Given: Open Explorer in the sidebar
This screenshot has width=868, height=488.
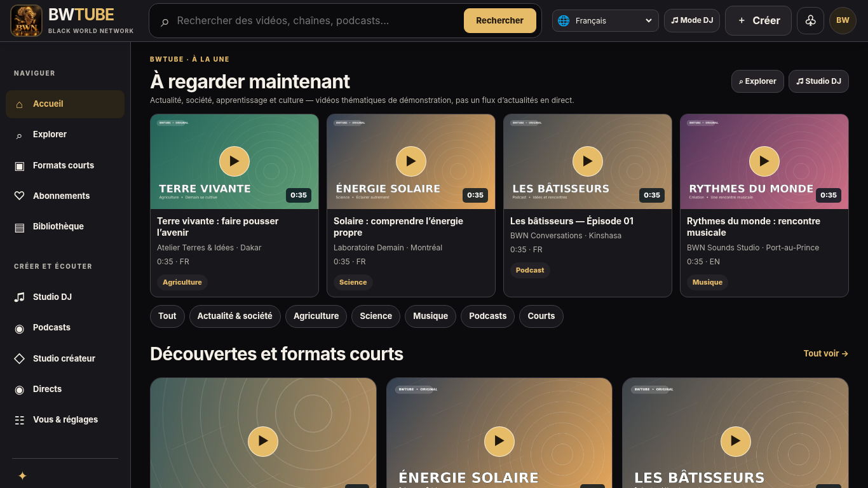Looking at the screenshot, I should pos(65,135).
